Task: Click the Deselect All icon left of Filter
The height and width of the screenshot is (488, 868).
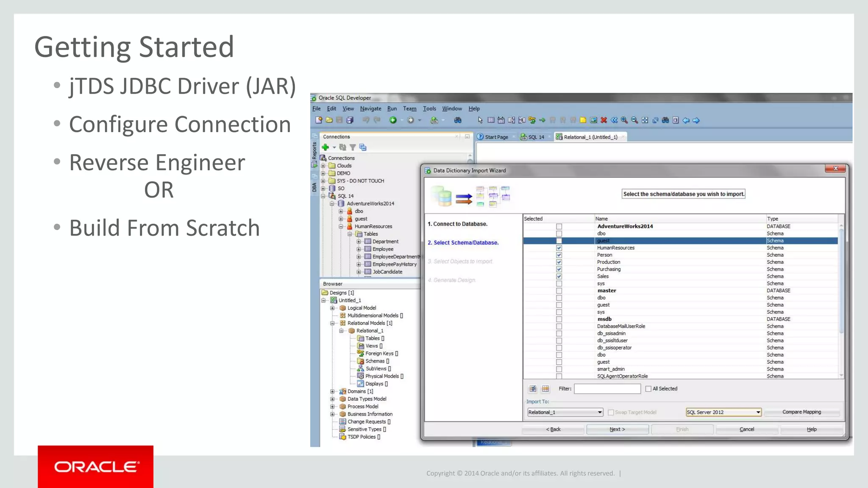Action: 545,388
